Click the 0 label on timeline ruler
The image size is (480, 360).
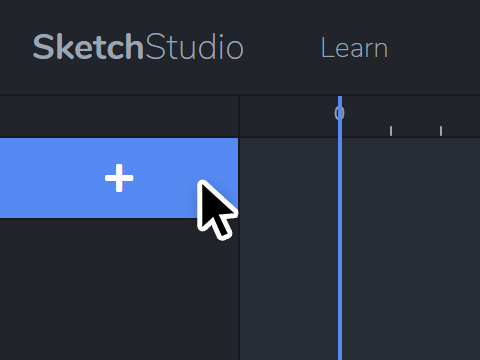(x=339, y=113)
